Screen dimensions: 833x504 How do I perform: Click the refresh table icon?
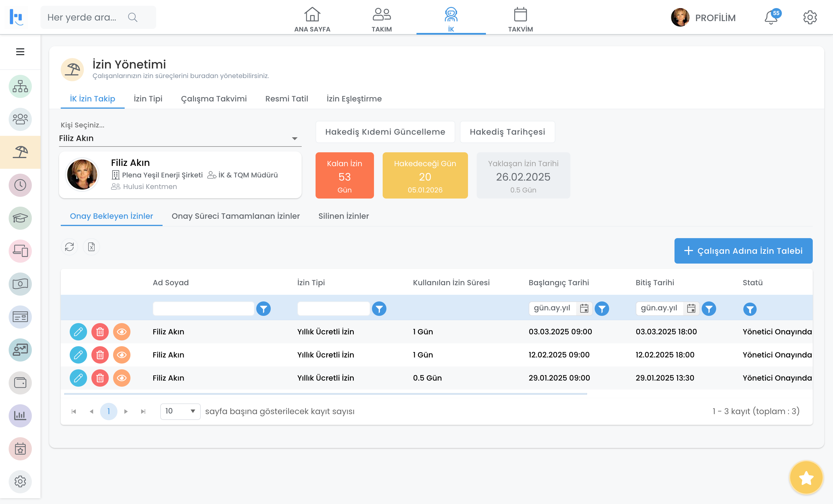69,247
